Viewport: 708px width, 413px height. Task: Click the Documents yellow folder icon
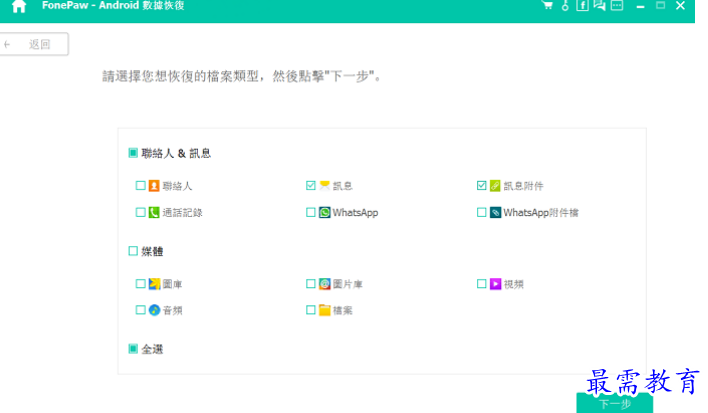[325, 310]
